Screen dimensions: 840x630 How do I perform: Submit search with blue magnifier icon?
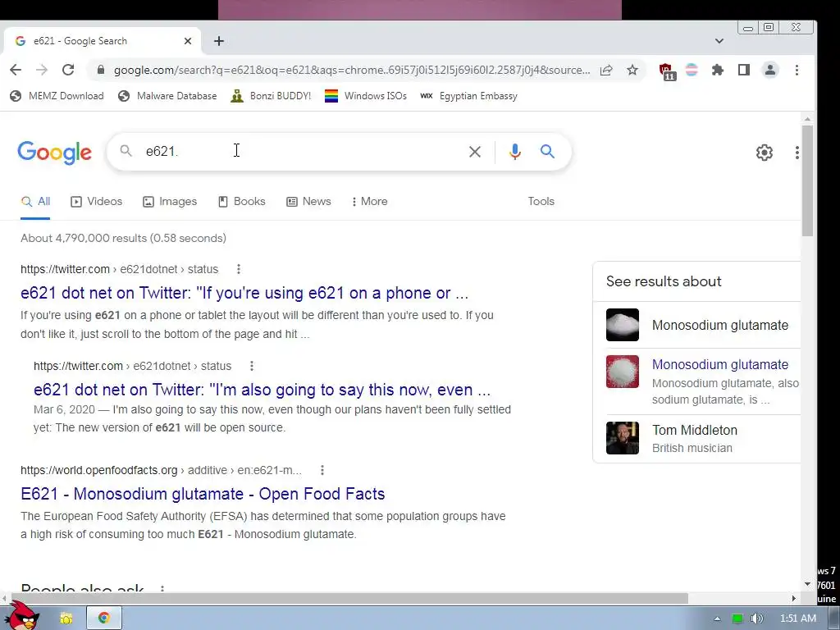coord(547,152)
